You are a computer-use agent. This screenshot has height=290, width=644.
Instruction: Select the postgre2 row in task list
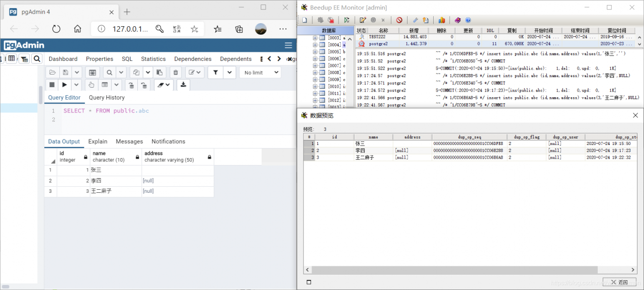tap(378, 44)
